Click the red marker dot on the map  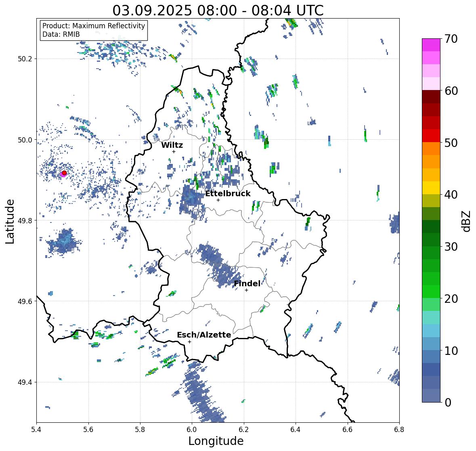pyautogui.click(x=64, y=173)
